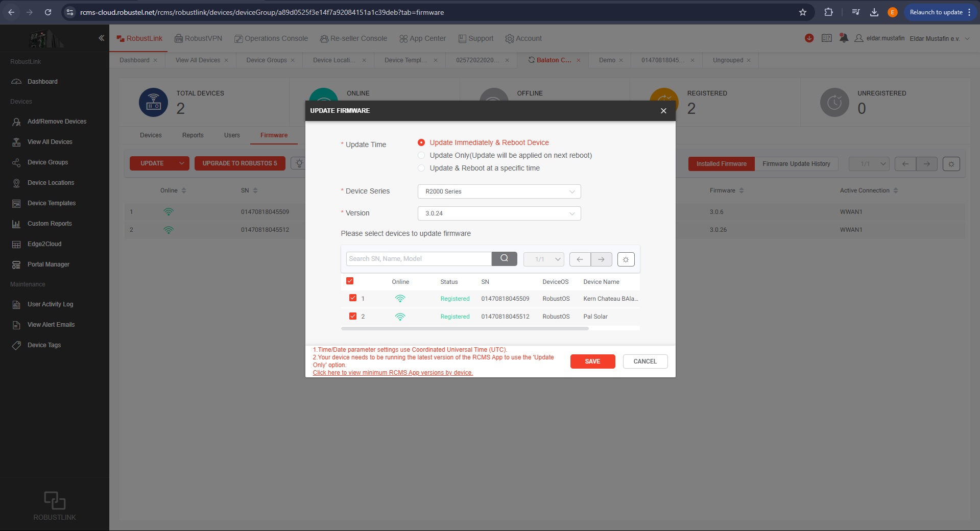Toggle the select-all devices checkbox in the dialog
This screenshot has height=531, width=980.
350,281
